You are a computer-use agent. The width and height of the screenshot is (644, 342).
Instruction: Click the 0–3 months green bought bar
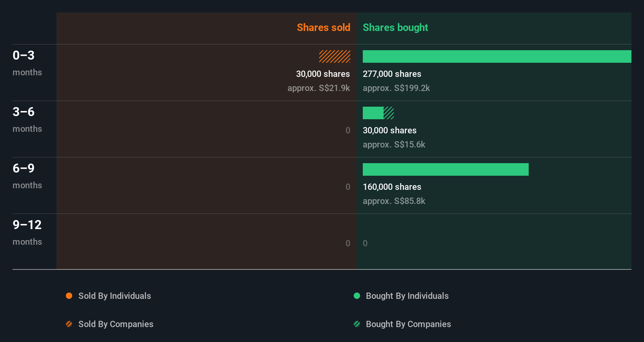[497, 56]
